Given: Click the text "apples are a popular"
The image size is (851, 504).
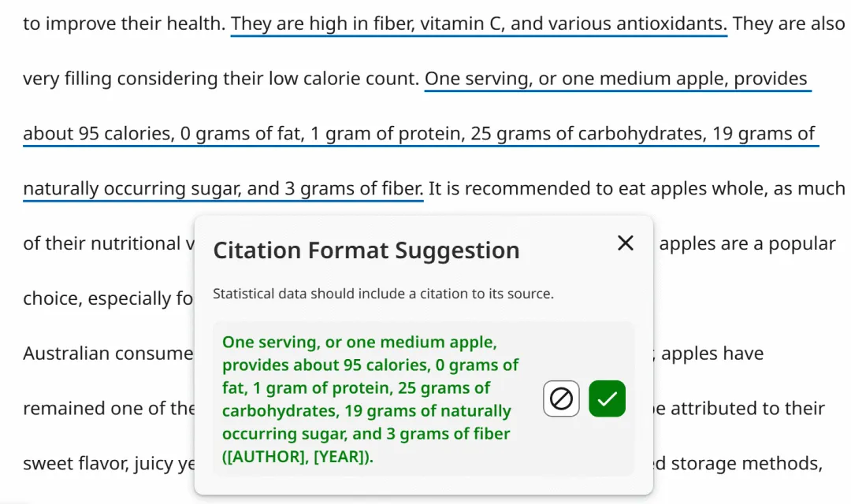Looking at the screenshot, I should tap(746, 244).
